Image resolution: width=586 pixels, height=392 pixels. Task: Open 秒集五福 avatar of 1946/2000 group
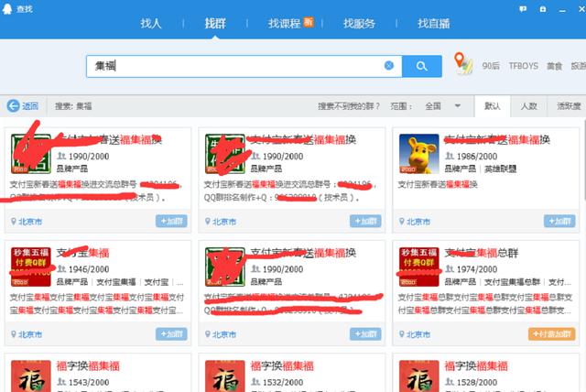tap(31, 267)
